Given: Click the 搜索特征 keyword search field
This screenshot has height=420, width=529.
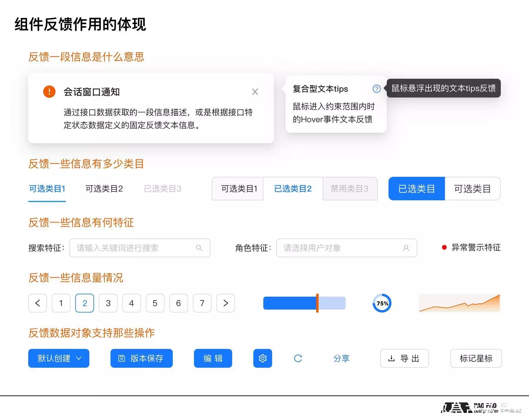Looking at the screenshot, I should coord(140,248).
